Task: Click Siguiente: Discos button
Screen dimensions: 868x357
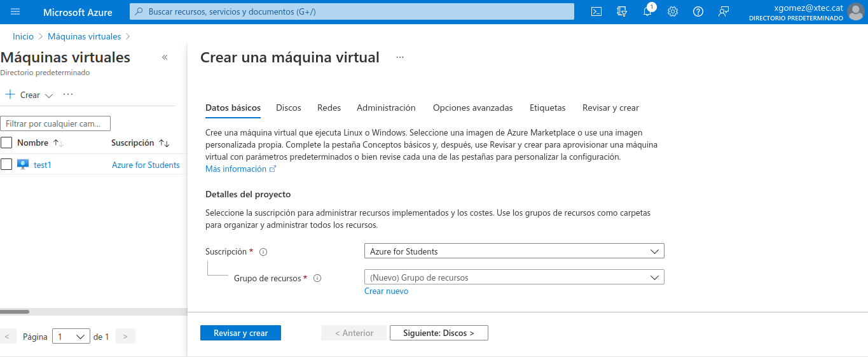Action: coord(439,333)
